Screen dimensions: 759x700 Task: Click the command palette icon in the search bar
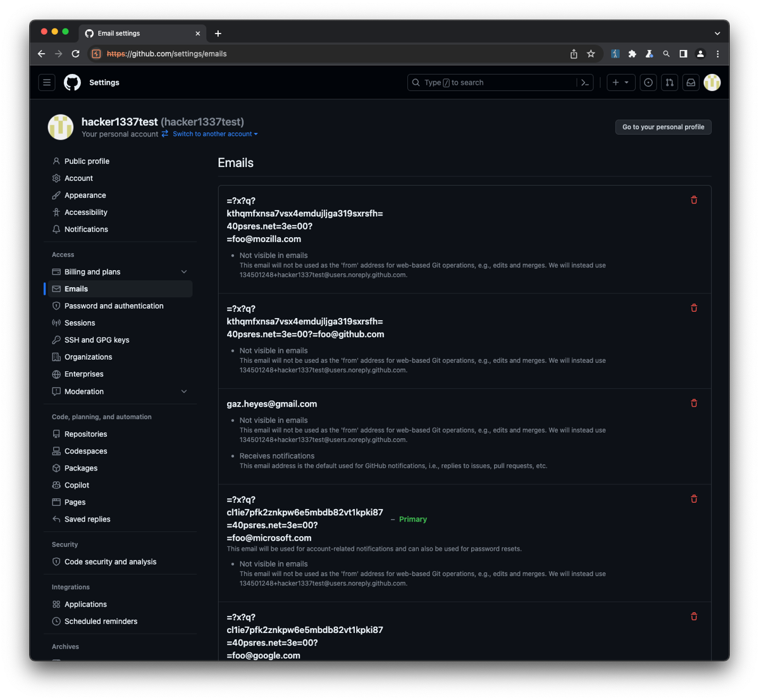585,82
